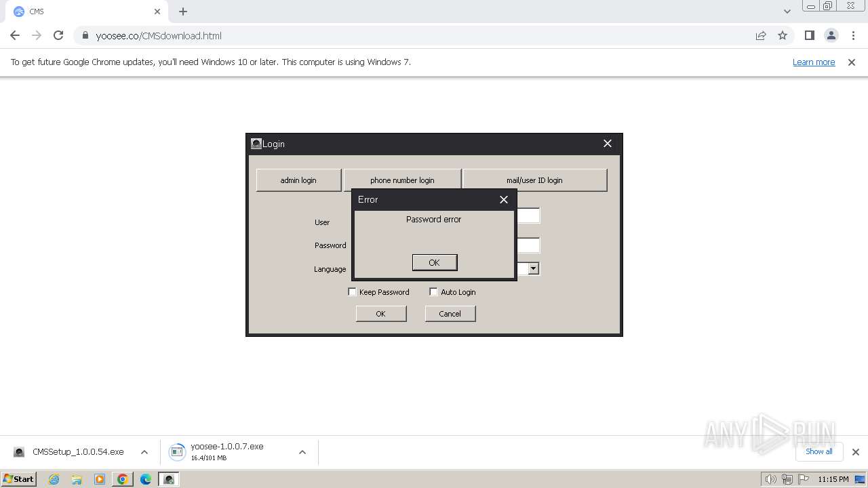Click OK in the Password error dialog
The image size is (868, 488).
(x=435, y=262)
